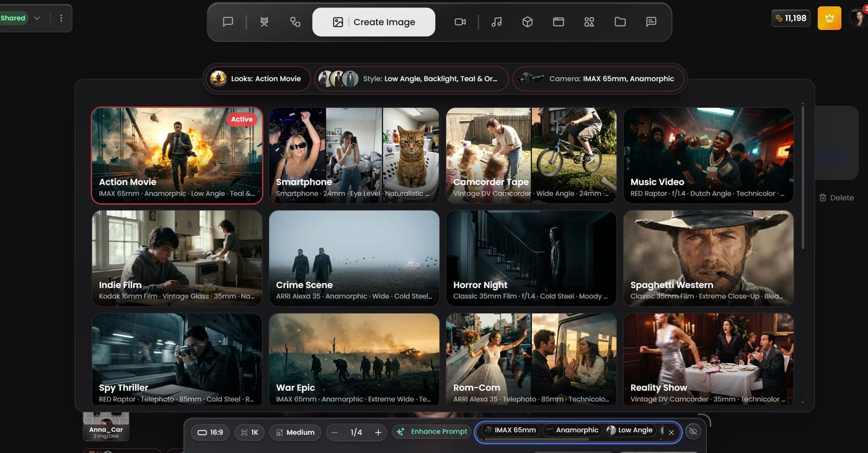
Task: Open the window panel icon in toolbar
Action: pos(559,22)
